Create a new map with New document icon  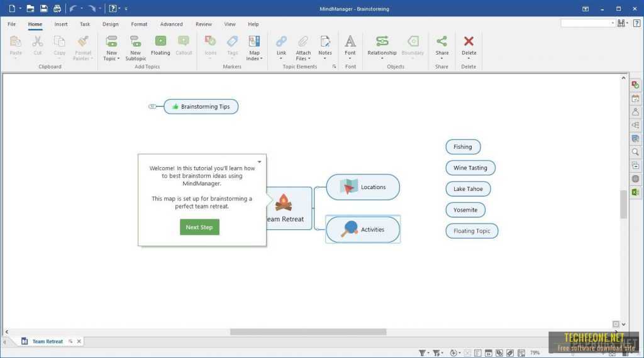tap(12, 9)
